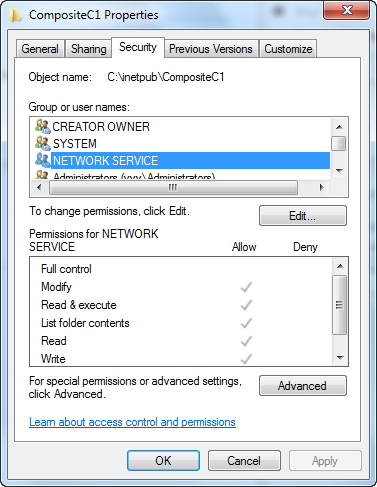Click the right arrow of horizontal user list scrollbar

[x=322, y=187]
